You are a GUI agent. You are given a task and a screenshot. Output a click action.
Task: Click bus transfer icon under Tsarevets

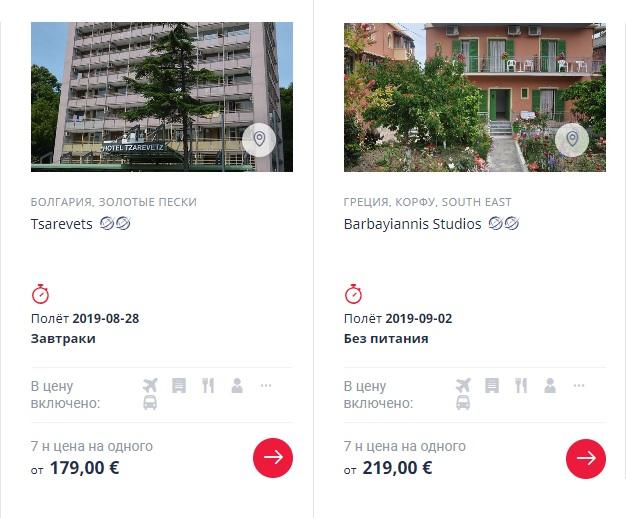pyautogui.click(x=150, y=403)
